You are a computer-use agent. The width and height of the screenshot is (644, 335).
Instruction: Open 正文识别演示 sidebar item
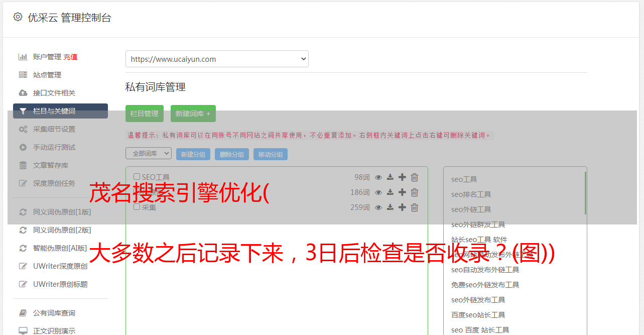54,331
